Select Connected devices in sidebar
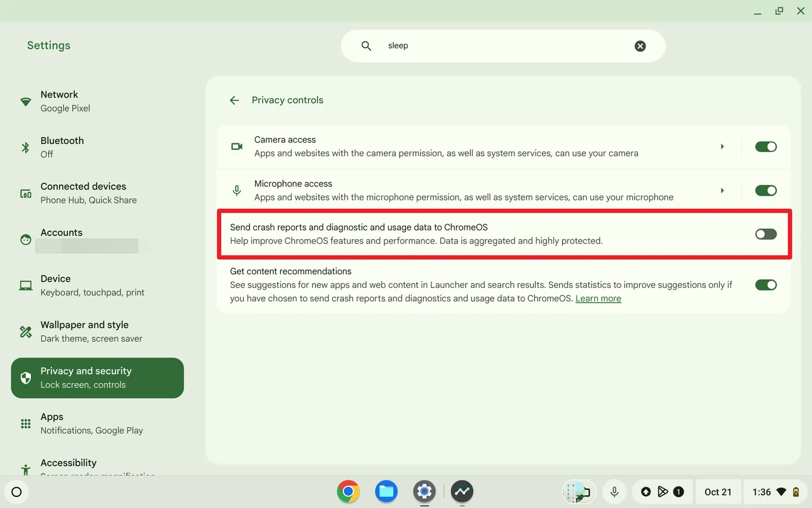This screenshot has height=508, width=812. pyautogui.click(x=97, y=193)
